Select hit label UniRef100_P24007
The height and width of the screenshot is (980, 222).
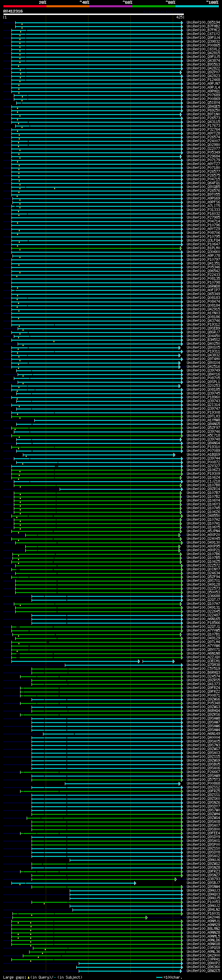coord(203,141)
